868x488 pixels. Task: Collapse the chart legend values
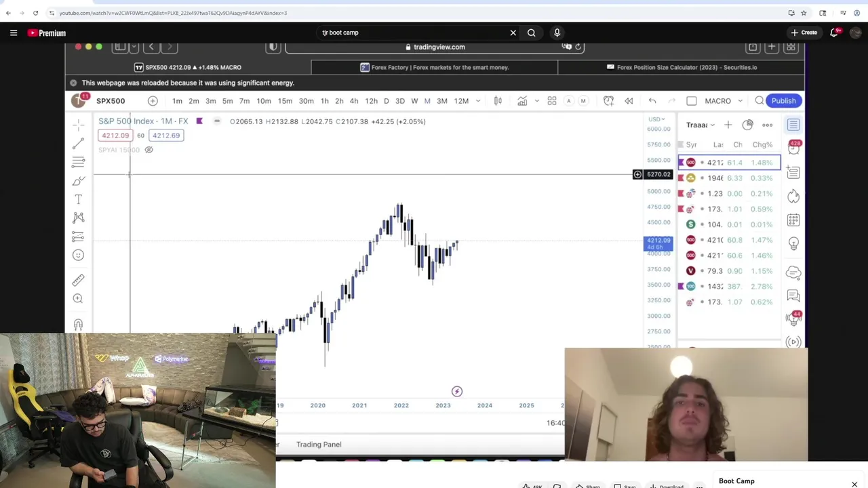[x=217, y=121]
